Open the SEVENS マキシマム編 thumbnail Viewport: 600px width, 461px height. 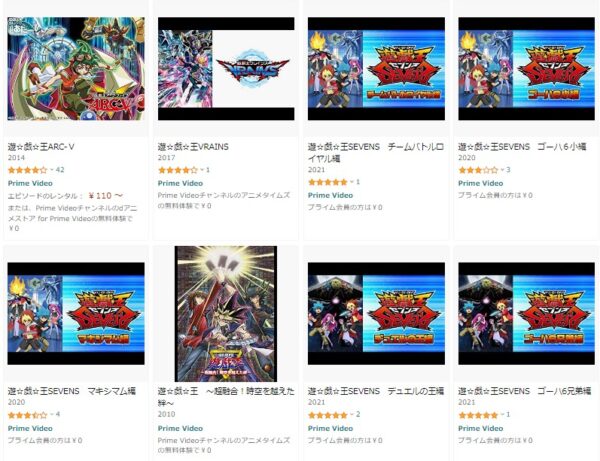coord(76,313)
